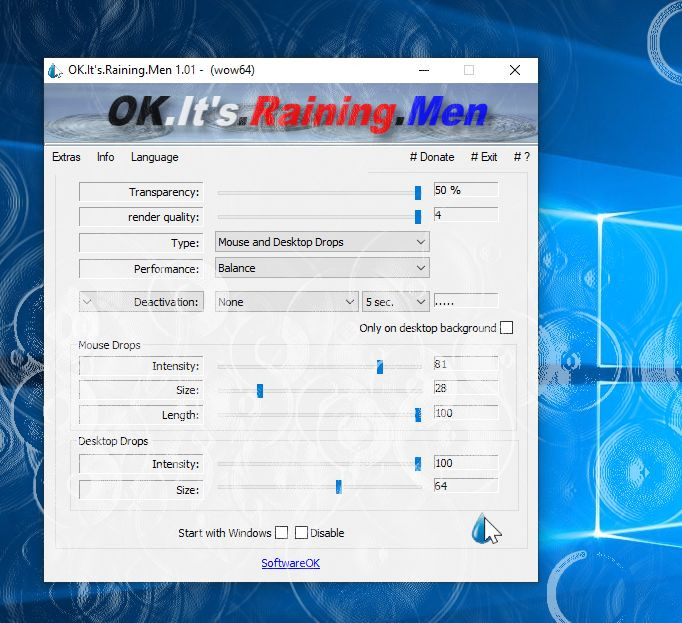This screenshot has width=682, height=623.
Task: Click the Transparency label button
Action: tap(141, 192)
